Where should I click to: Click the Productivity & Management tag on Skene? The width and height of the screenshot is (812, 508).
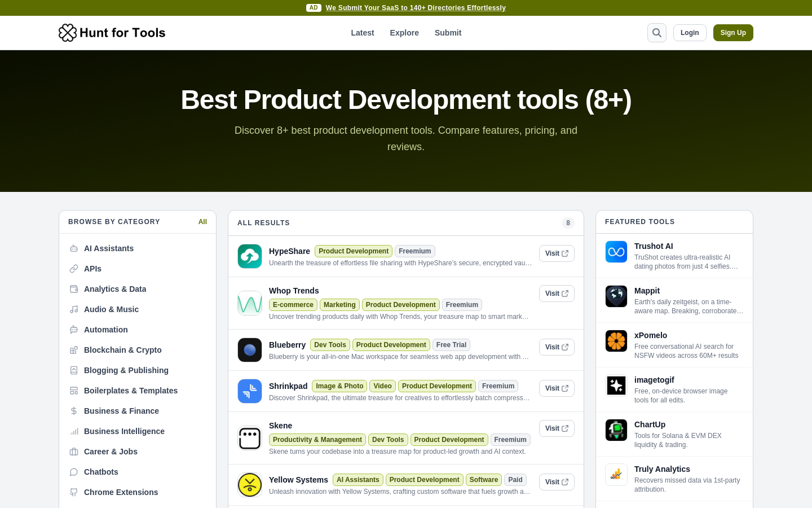pos(317,440)
